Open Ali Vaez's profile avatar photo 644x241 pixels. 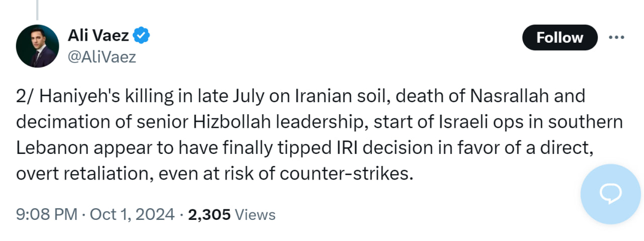coord(37,46)
